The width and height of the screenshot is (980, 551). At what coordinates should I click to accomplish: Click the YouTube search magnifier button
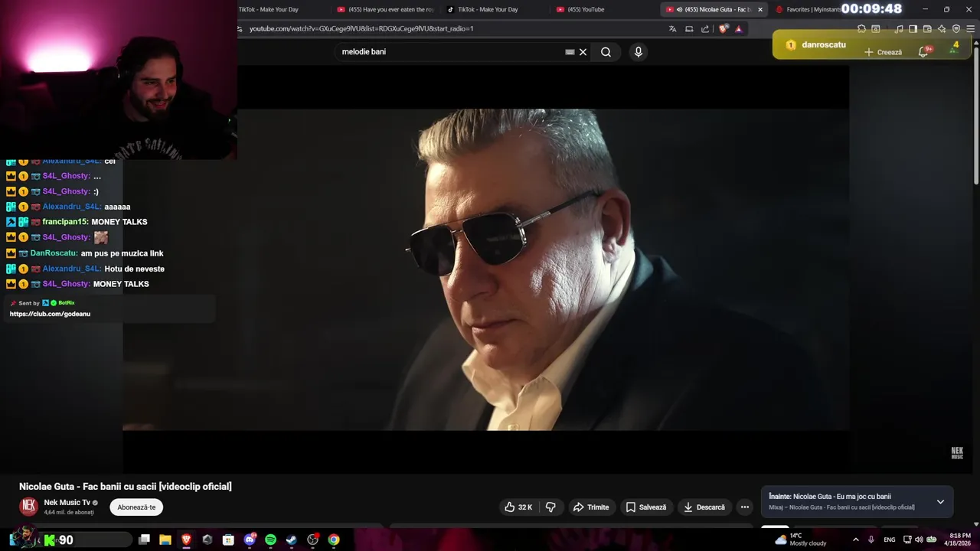pyautogui.click(x=606, y=52)
